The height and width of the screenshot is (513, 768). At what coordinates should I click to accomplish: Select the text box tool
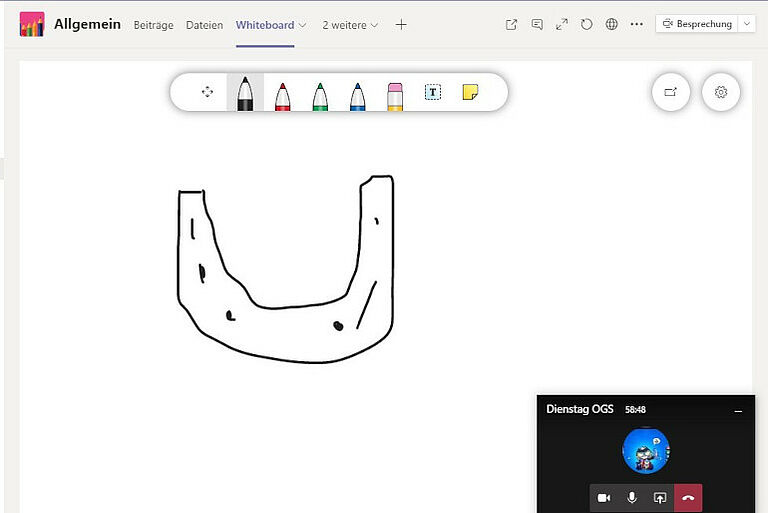pyautogui.click(x=432, y=92)
